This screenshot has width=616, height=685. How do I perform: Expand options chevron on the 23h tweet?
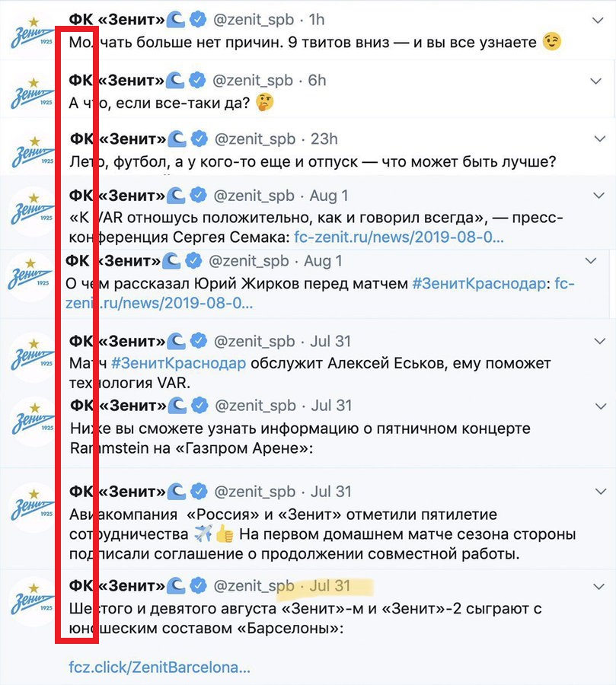coord(600,139)
